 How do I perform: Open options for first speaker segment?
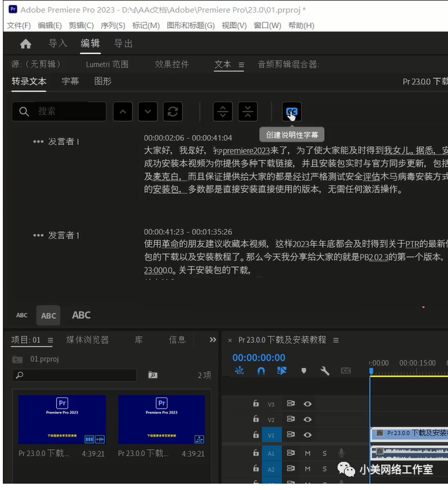(x=38, y=141)
